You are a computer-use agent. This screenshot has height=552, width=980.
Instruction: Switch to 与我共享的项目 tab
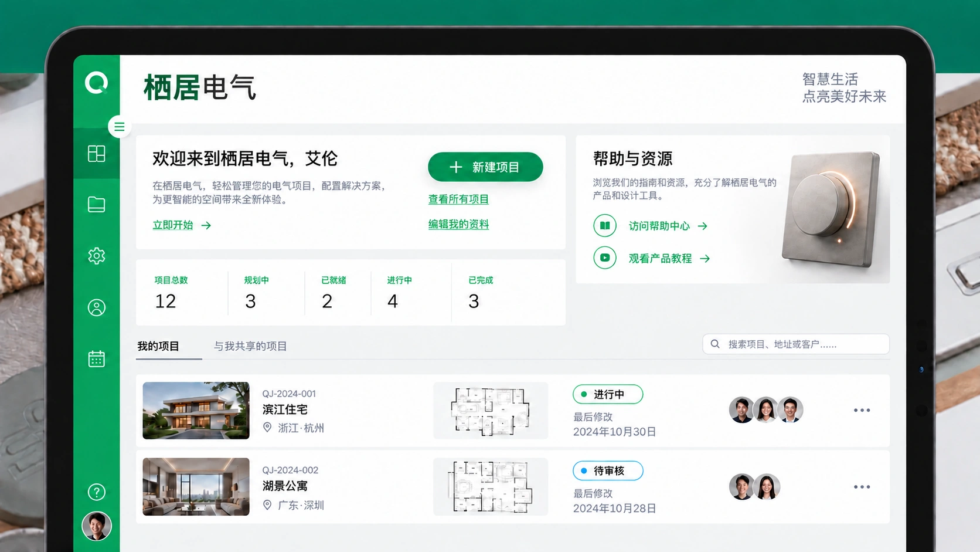coord(250,346)
